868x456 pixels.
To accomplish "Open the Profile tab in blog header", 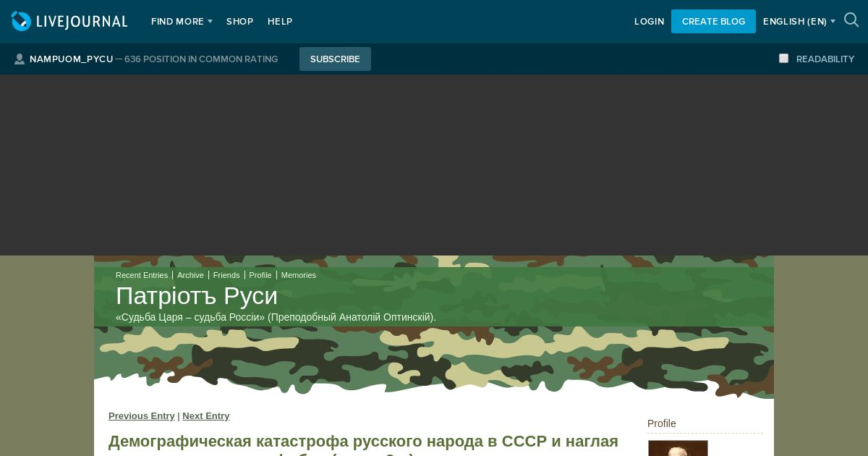I will pos(260,275).
